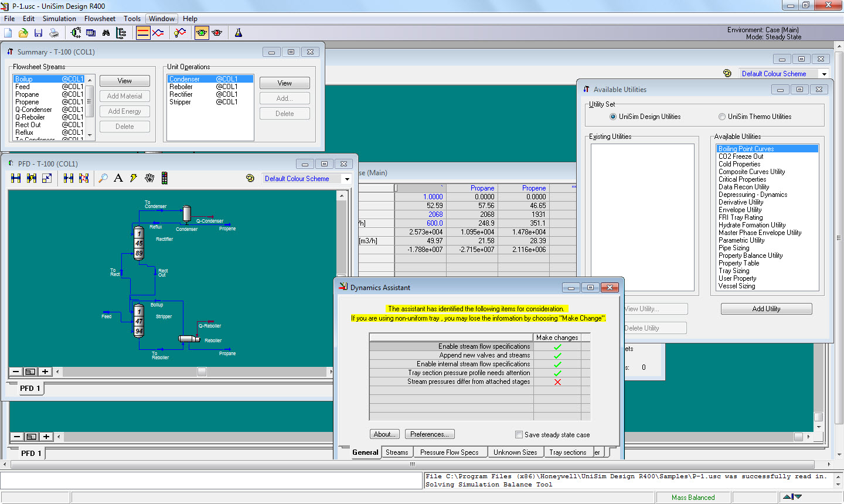Open the Simulation Navigator tree icon
The width and height of the screenshot is (844, 504).
click(121, 33)
